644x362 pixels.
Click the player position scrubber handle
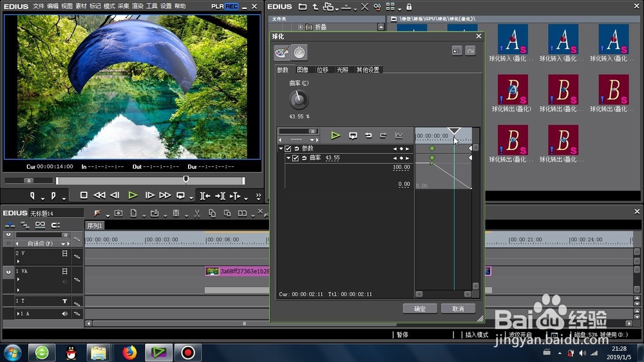(x=186, y=179)
